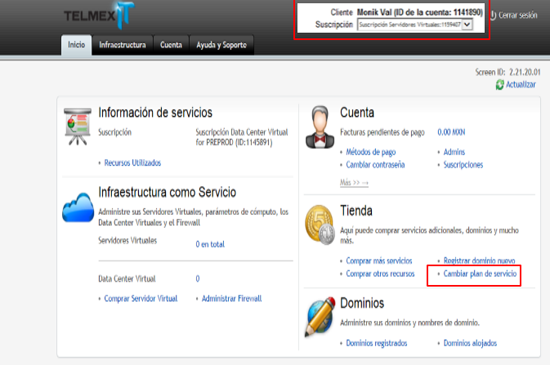
Task: Click the Data Center Virtual label
Action: 127,279
